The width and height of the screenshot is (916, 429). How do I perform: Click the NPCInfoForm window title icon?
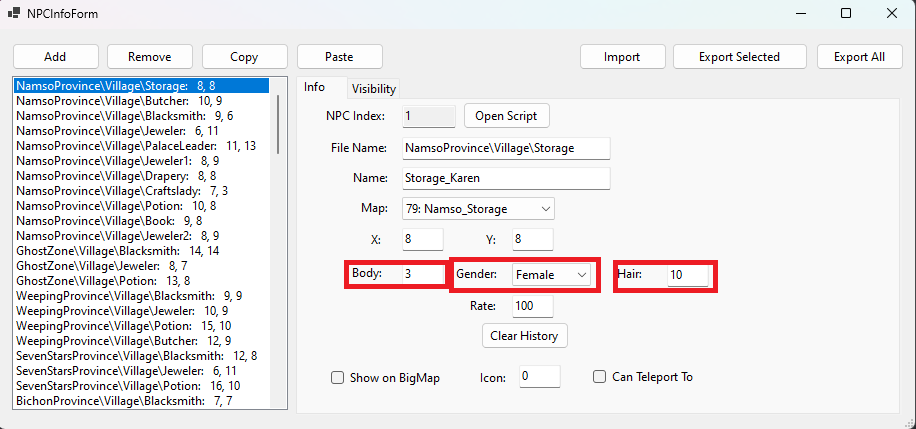coord(13,13)
